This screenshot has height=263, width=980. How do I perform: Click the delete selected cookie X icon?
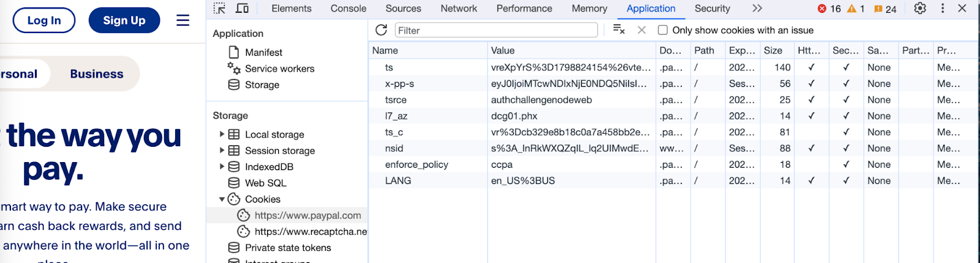point(641,30)
